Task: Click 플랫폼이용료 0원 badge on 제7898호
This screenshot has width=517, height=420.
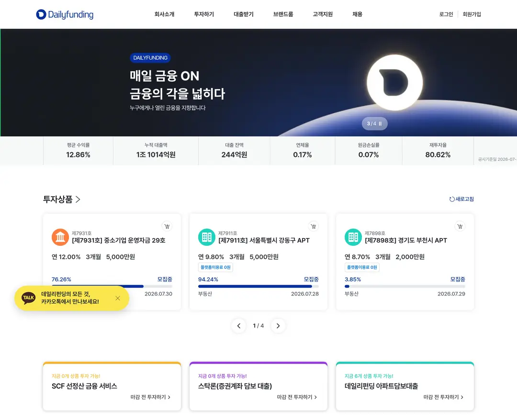Action: (362, 267)
